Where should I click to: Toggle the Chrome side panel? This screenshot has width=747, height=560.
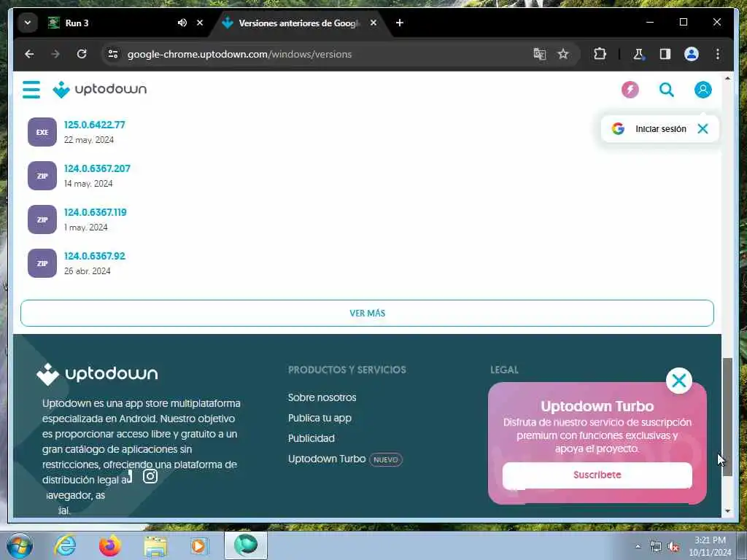665,54
